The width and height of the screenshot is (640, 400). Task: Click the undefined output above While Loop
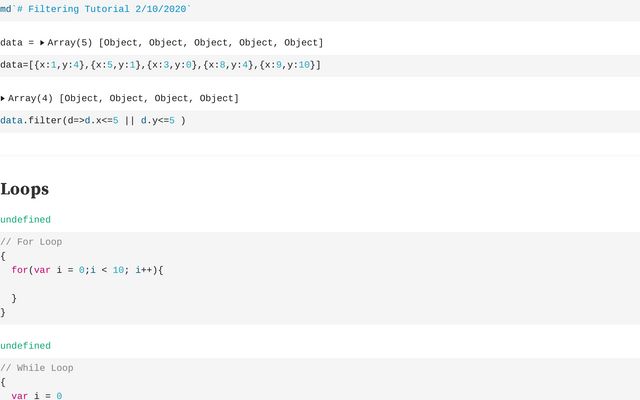point(25,346)
